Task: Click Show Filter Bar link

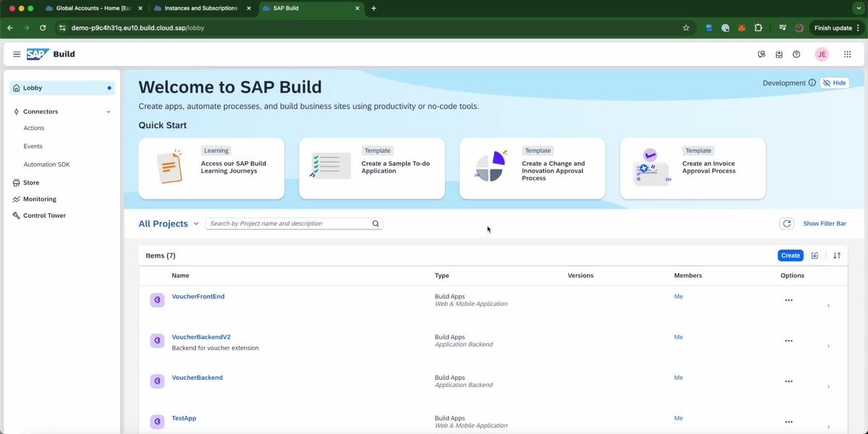Action: click(x=825, y=224)
